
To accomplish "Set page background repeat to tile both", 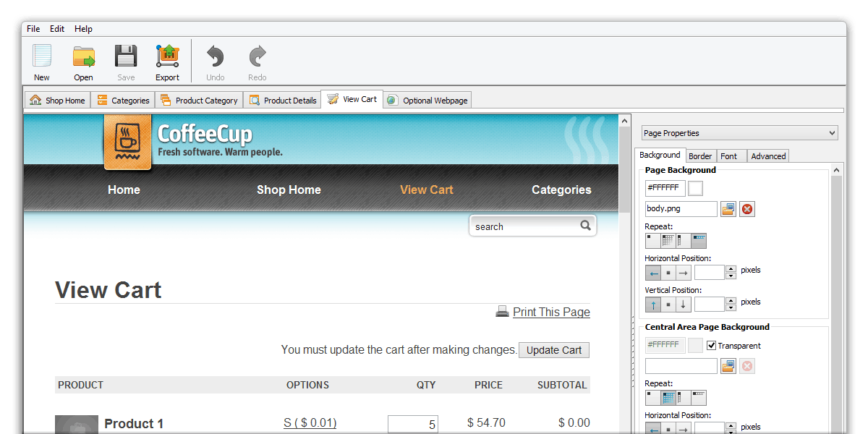I will [668, 241].
